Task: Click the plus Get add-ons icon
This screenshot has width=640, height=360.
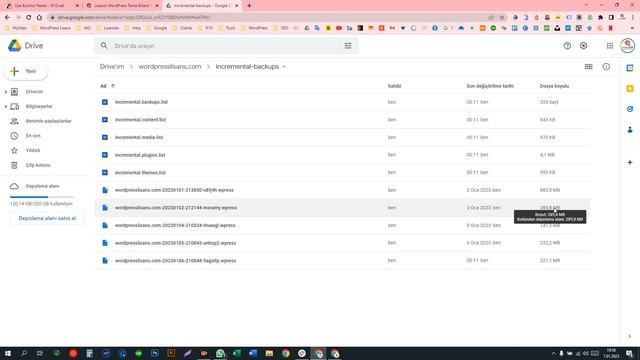Action: point(630,162)
